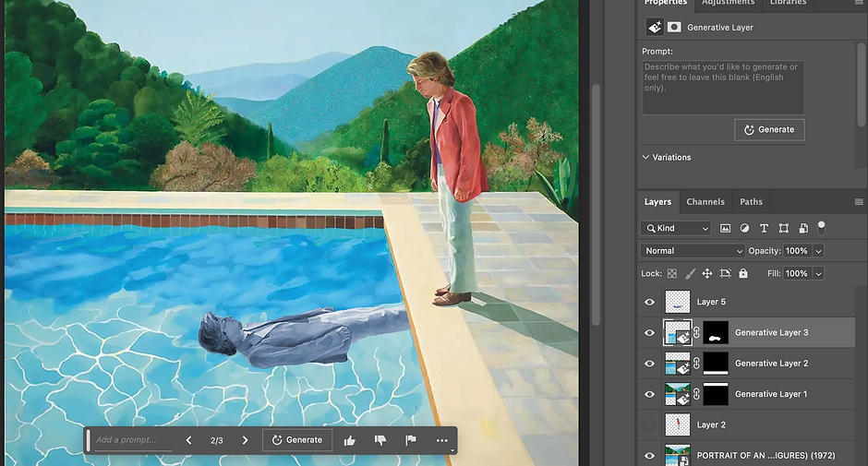Select Layer 2 thumbnail

pos(678,425)
